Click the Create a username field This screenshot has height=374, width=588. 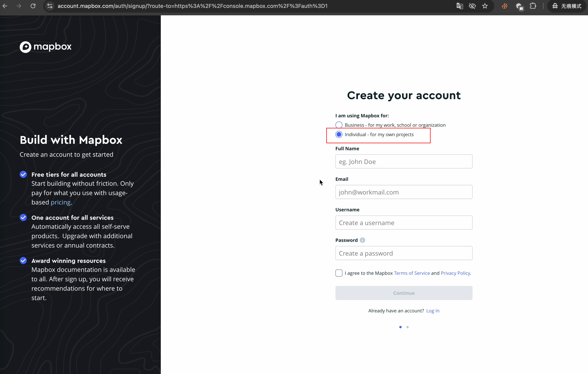point(404,222)
